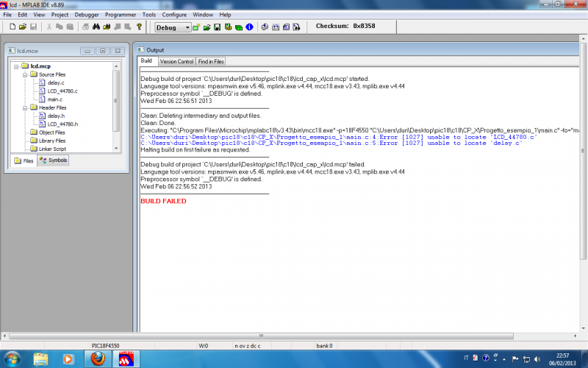Click the Save File toolbar icon

click(x=33, y=26)
